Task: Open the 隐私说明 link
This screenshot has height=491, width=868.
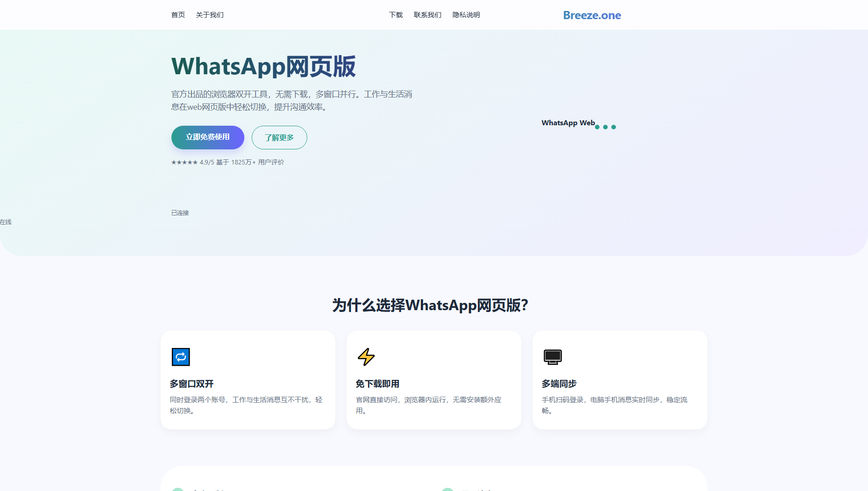Action: click(466, 15)
